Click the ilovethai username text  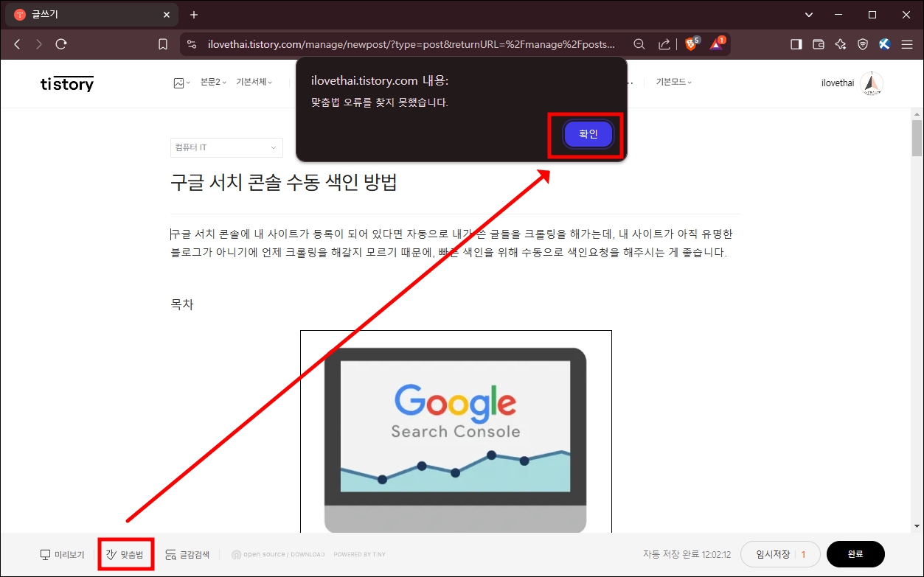click(838, 83)
